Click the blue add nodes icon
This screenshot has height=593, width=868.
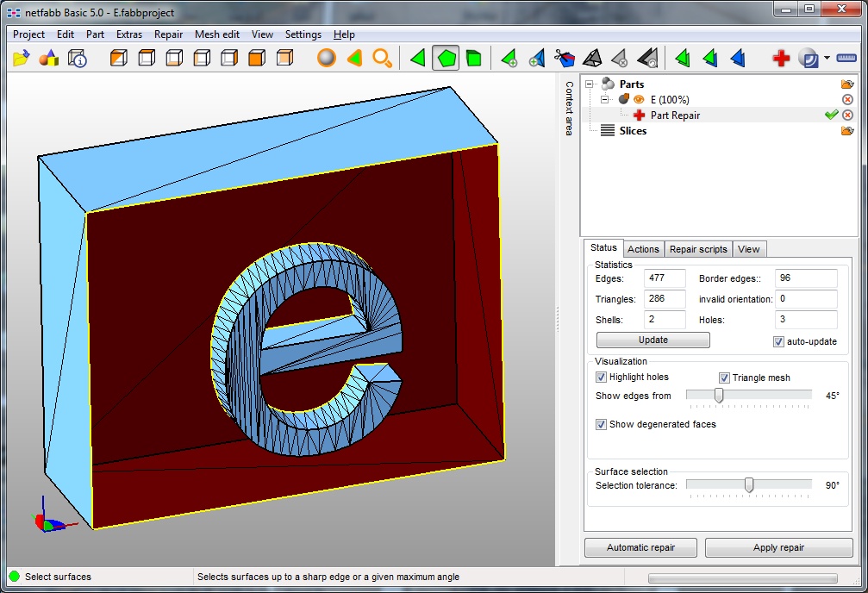click(537, 58)
